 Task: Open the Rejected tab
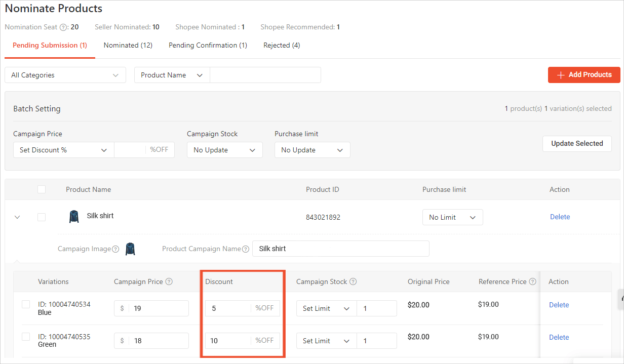pos(282,45)
